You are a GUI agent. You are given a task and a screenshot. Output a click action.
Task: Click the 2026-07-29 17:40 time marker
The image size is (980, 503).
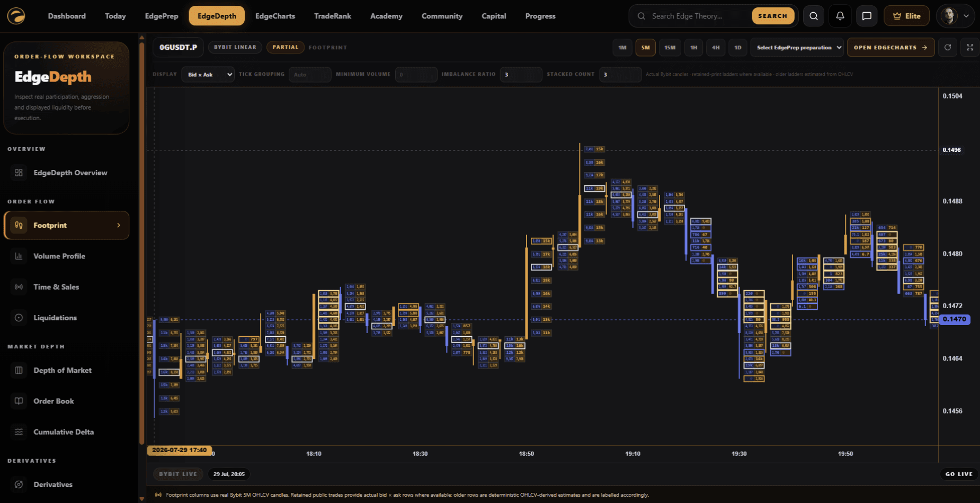180,450
